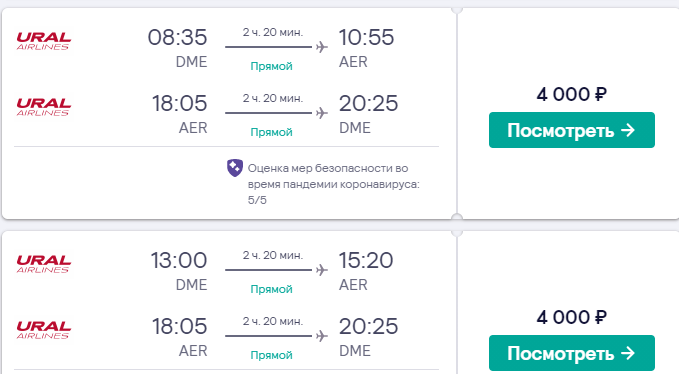Click the 4 000 ₽ price in first card

click(x=572, y=94)
